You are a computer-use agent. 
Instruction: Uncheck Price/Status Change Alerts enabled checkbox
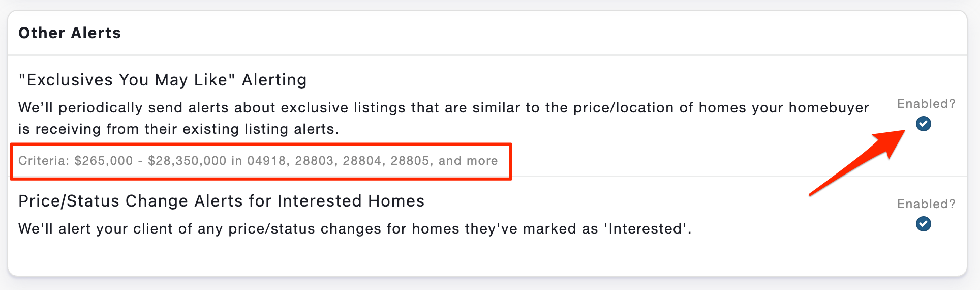pos(923,224)
